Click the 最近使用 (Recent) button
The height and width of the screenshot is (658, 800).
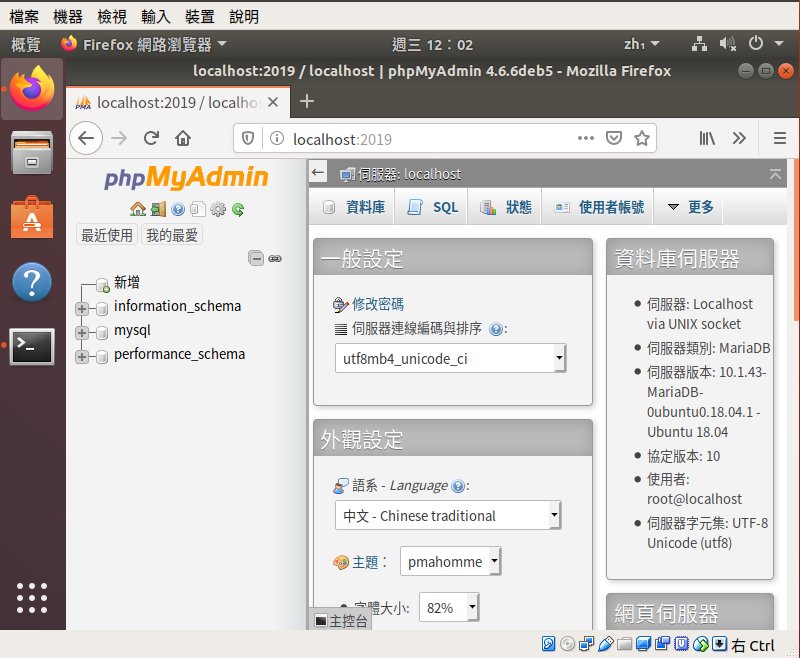[107, 235]
